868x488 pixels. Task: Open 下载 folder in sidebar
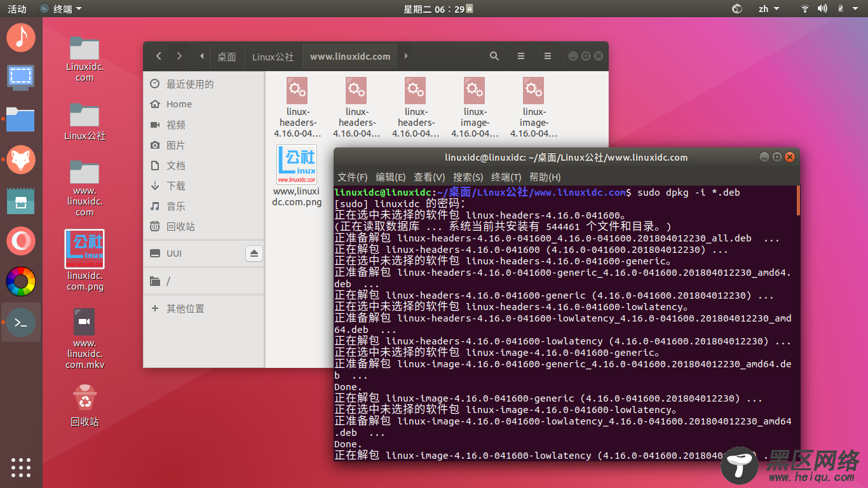point(204,186)
